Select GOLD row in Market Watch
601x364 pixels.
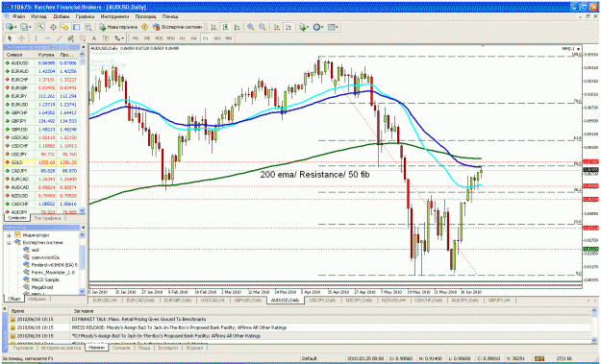point(41,162)
